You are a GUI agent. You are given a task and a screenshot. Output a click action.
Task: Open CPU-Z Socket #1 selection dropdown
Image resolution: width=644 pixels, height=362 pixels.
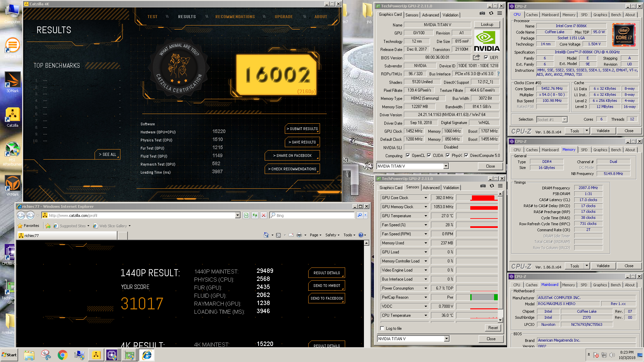coord(565,120)
